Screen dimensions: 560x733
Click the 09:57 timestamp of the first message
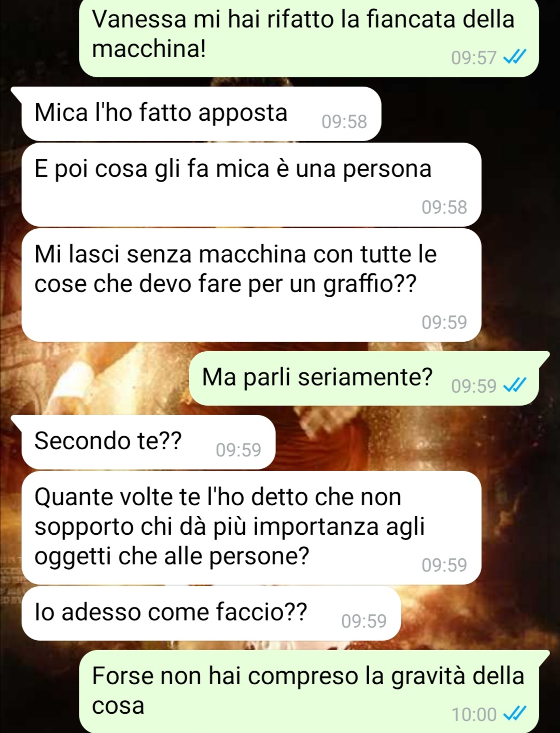pyautogui.click(x=474, y=57)
